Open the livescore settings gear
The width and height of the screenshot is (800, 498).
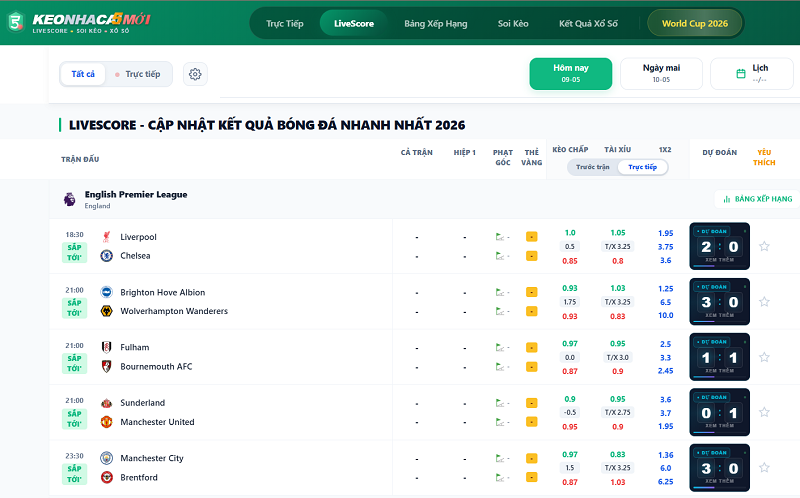point(195,74)
